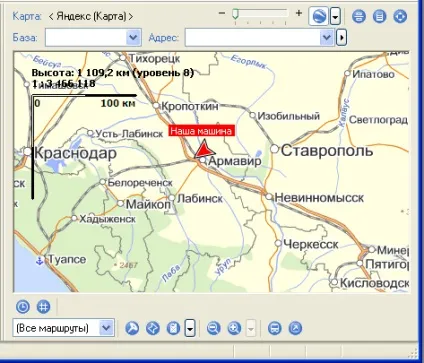Click the 'Ипатово' city label on the map
This screenshot has width=424, height=363.
click(373, 74)
